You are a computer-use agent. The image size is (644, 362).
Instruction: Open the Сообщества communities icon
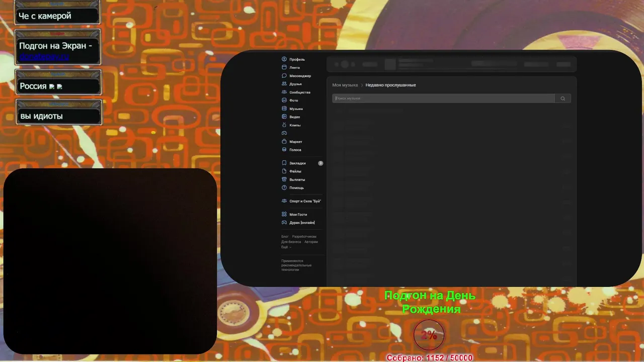point(284,92)
